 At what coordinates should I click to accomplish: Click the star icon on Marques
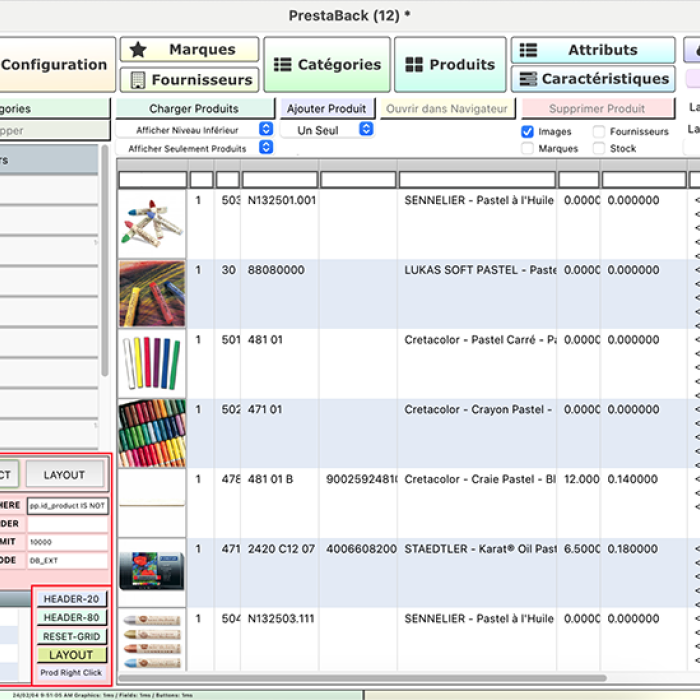pos(138,50)
